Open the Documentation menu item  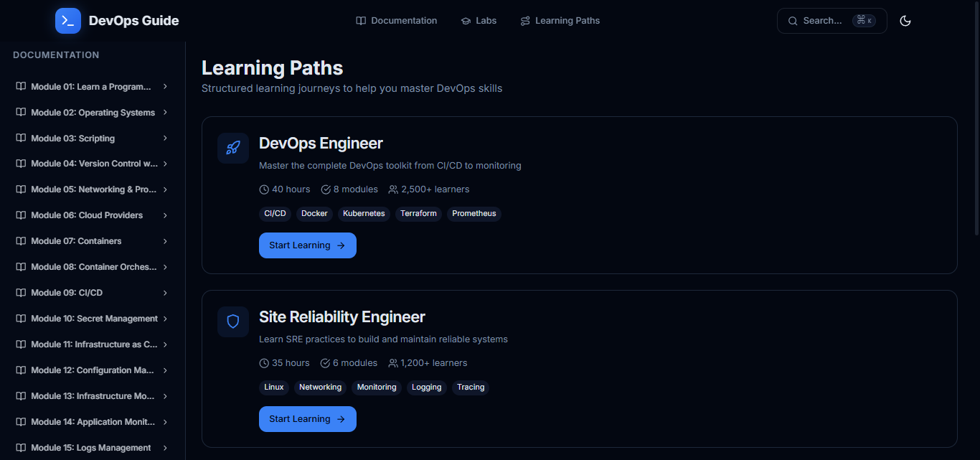tap(403, 20)
